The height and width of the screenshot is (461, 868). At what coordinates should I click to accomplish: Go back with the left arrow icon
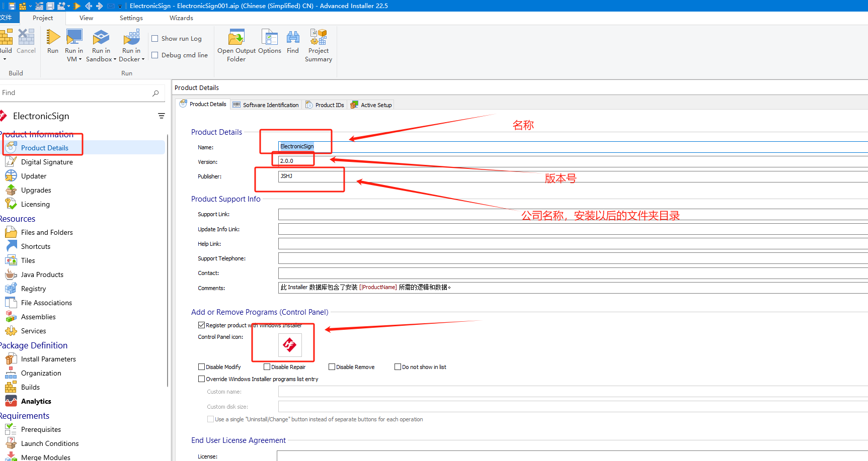[x=89, y=6]
